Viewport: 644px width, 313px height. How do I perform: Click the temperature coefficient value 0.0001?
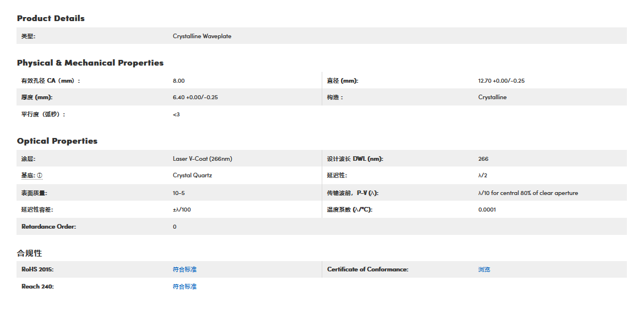[487, 209]
